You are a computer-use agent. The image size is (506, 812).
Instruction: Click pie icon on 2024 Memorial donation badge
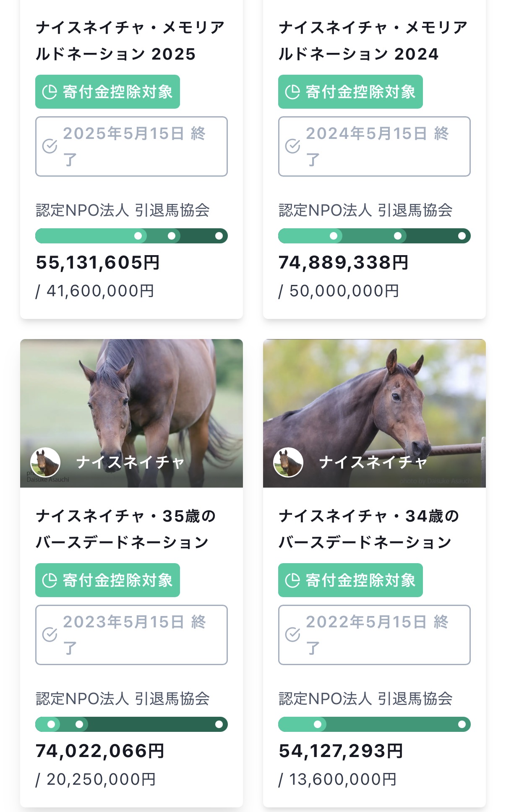292,92
